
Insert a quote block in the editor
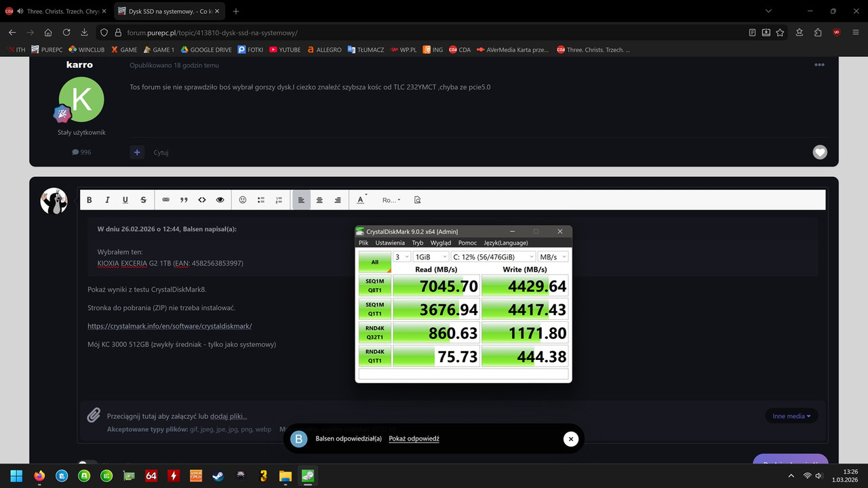(x=184, y=200)
